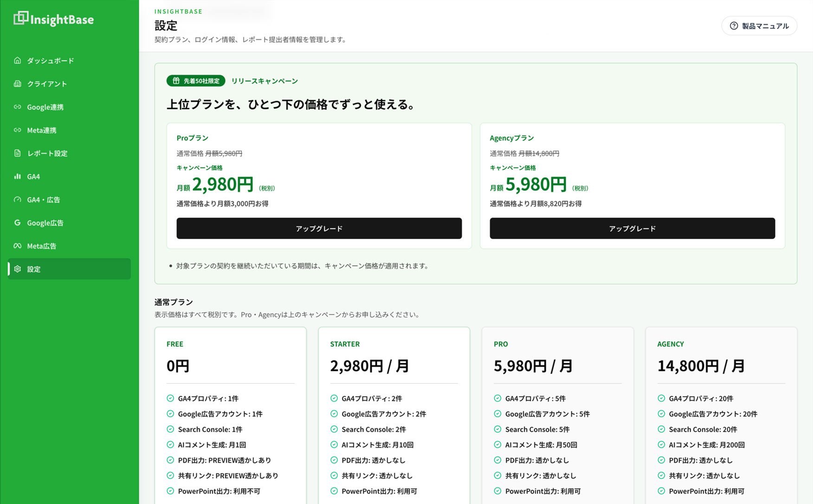Screen dimensions: 813x504
Task: Click the Meta広告 infinity icon
Action: pyautogui.click(x=17, y=246)
